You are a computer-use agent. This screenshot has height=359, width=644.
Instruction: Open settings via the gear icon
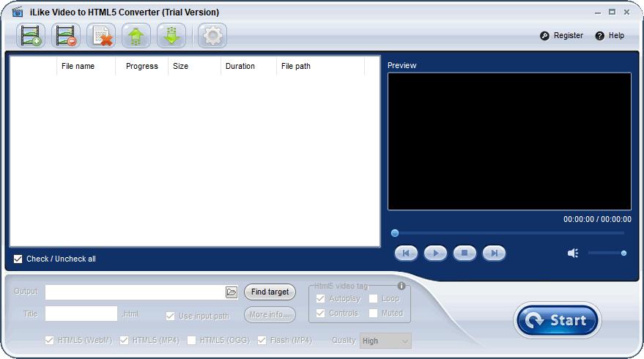pyautogui.click(x=212, y=36)
